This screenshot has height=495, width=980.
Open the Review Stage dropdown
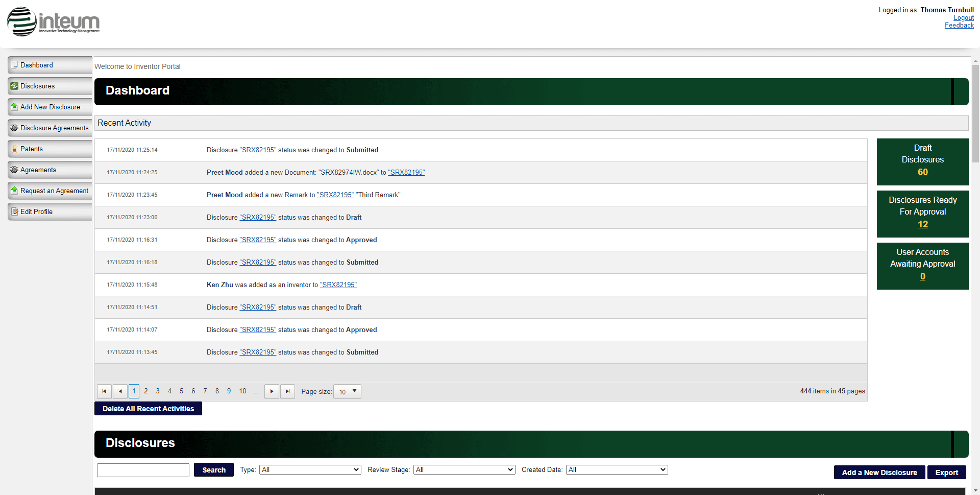point(464,469)
